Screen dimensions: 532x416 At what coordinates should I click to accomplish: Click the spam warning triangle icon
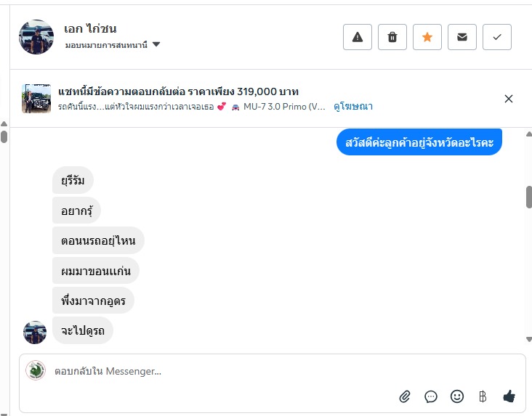tap(358, 37)
